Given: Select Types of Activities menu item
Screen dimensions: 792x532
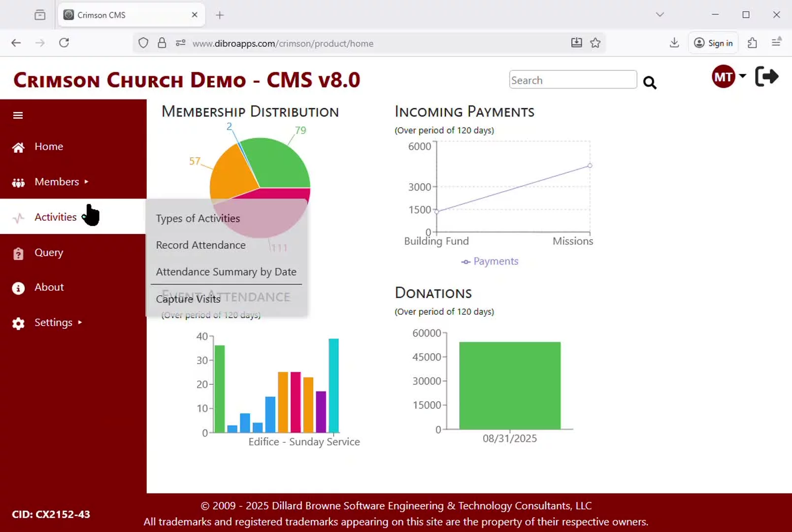Looking at the screenshot, I should 198,218.
